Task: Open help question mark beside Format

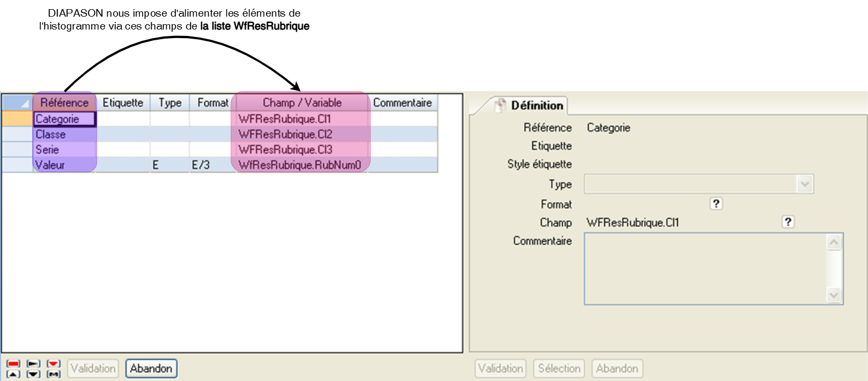Action: 716,204
